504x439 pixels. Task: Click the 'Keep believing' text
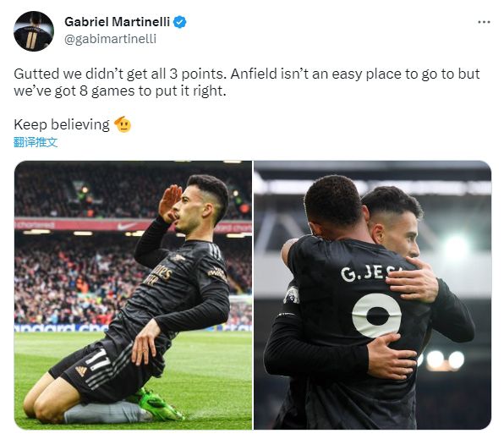(x=62, y=124)
